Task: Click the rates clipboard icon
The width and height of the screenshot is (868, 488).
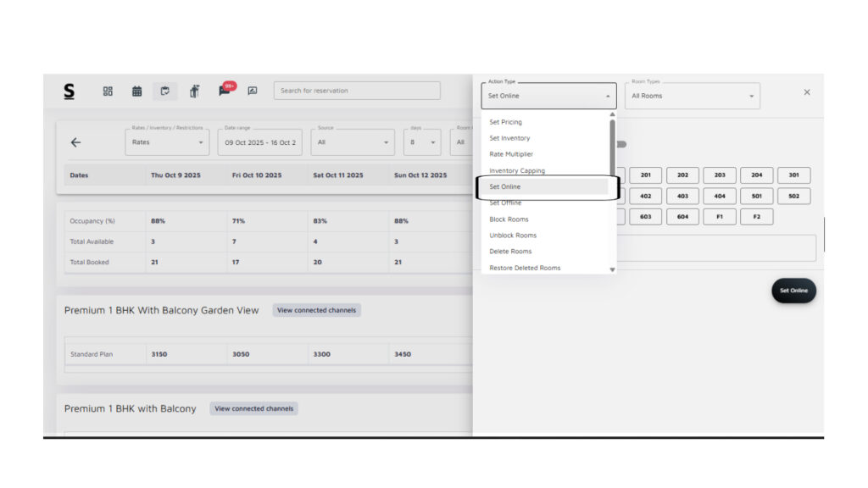Action: (x=165, y=91)
